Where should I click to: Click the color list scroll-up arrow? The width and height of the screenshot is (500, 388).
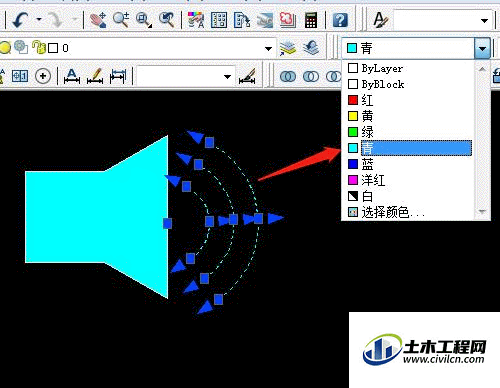coord(482,69)
